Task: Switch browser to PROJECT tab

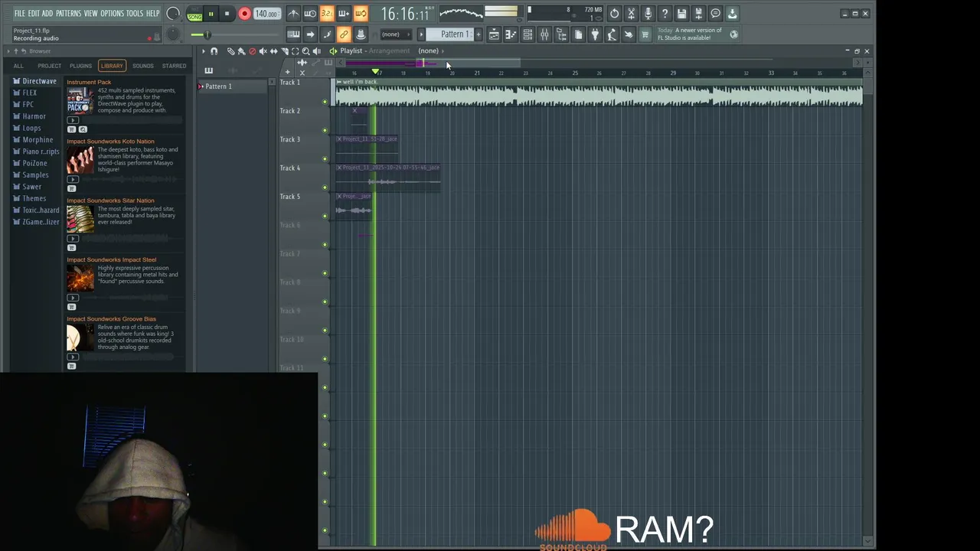Action: point(49,66)
